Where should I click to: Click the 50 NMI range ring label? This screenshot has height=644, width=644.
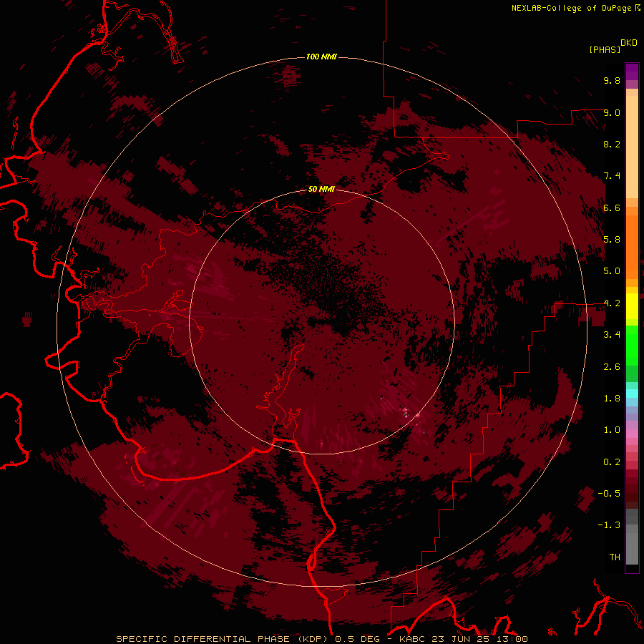click(321, 189)
